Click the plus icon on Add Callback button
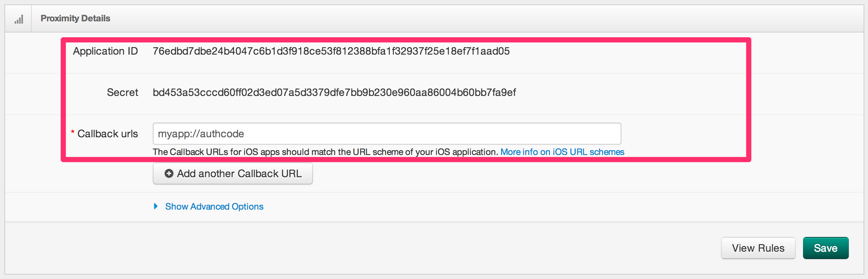Viewport: 868px width, 279px height. tap(169, 173)
